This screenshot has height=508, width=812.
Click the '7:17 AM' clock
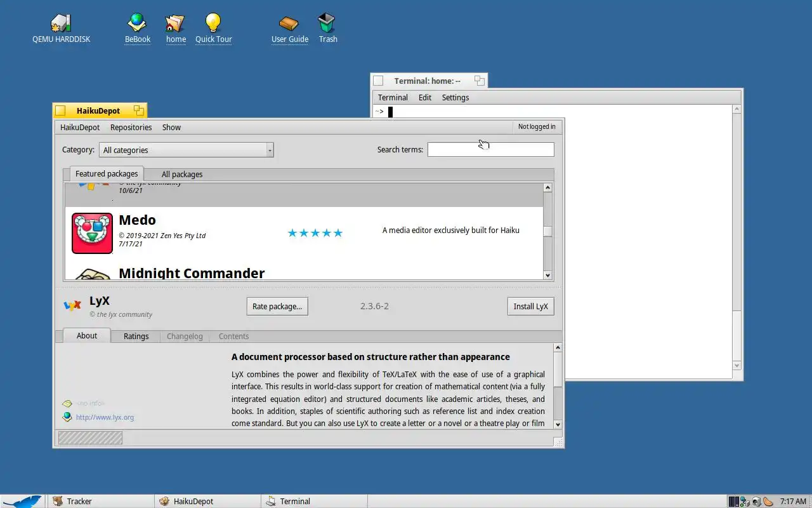pos(793,501)
